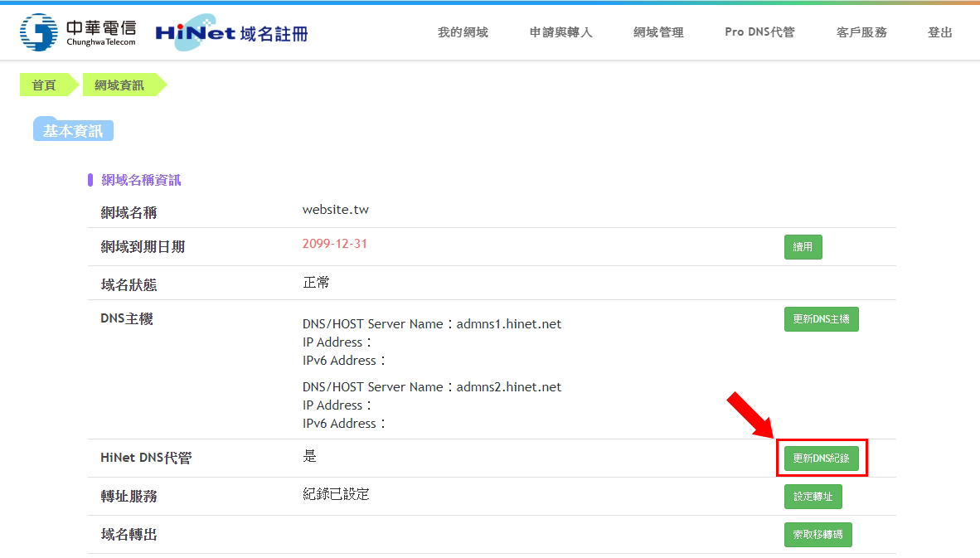Open the 申請與轉入 menu item
This screenshot has width=980, height=558.
[x=560, y=32]
